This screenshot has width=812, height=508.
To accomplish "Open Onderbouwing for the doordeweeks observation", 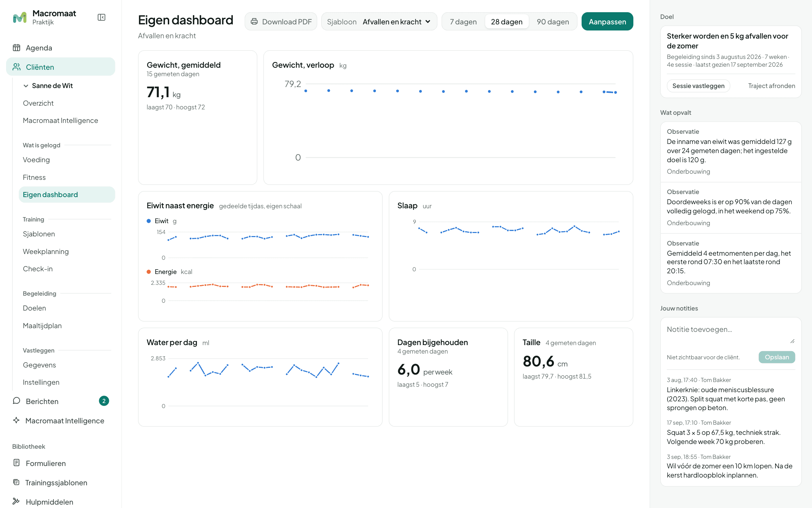I will click(x=688, y=223).
